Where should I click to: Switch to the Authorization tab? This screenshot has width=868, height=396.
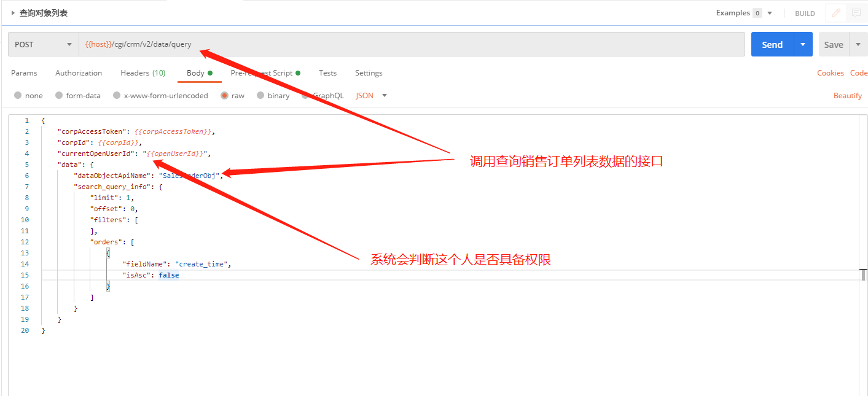(79, 73)
